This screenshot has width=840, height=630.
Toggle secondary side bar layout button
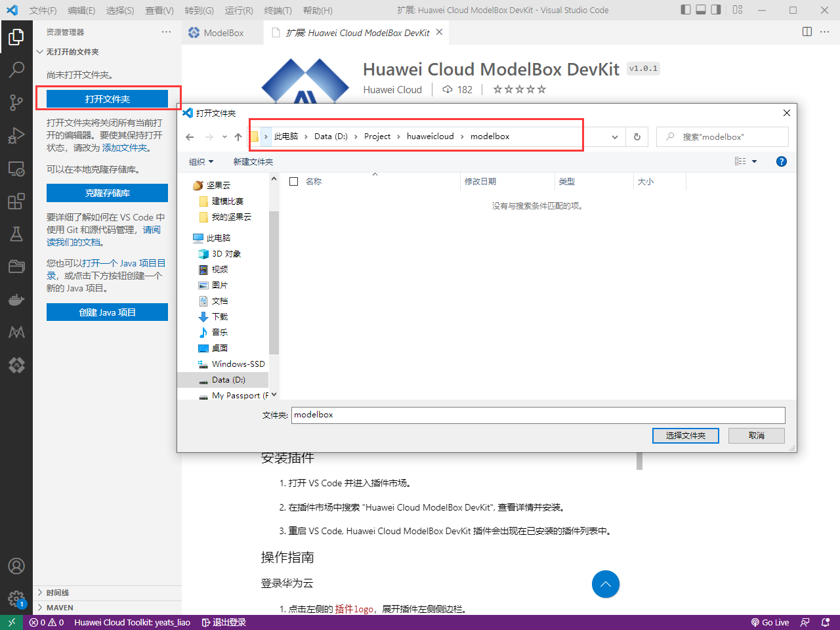click(x=716, y=10)
